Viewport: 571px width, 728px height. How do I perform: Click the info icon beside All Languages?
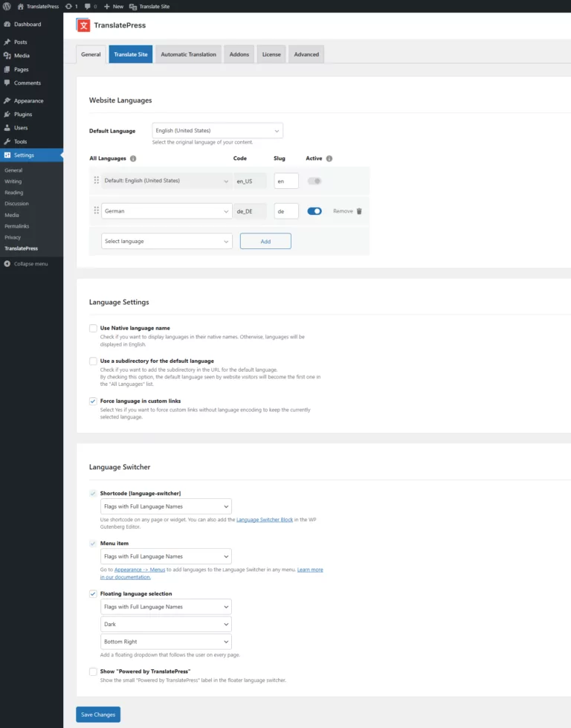[x=133, y=158]
